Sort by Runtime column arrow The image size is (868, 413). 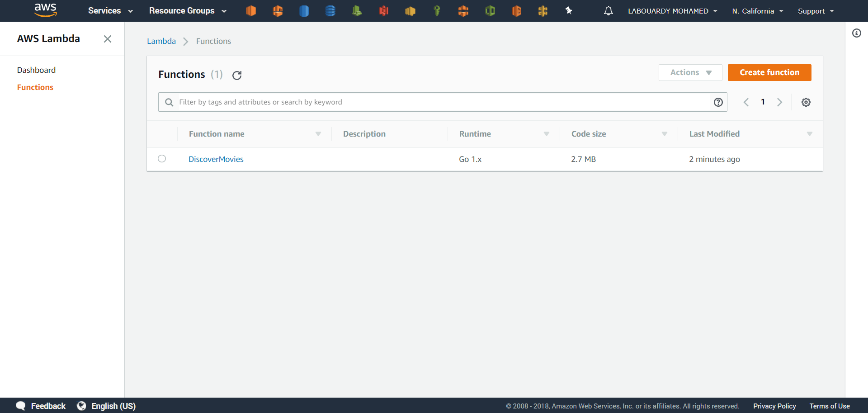tap(547, 134)
